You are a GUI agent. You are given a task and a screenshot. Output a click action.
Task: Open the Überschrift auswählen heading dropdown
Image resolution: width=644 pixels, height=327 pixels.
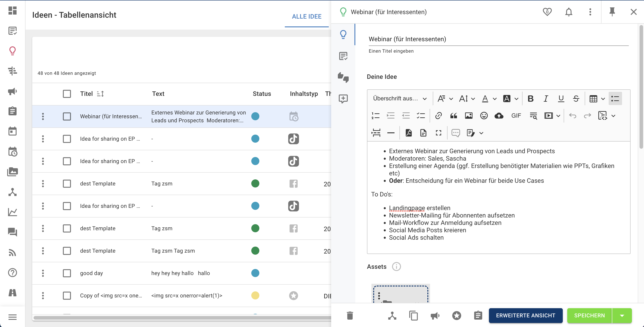coord(399,99)
